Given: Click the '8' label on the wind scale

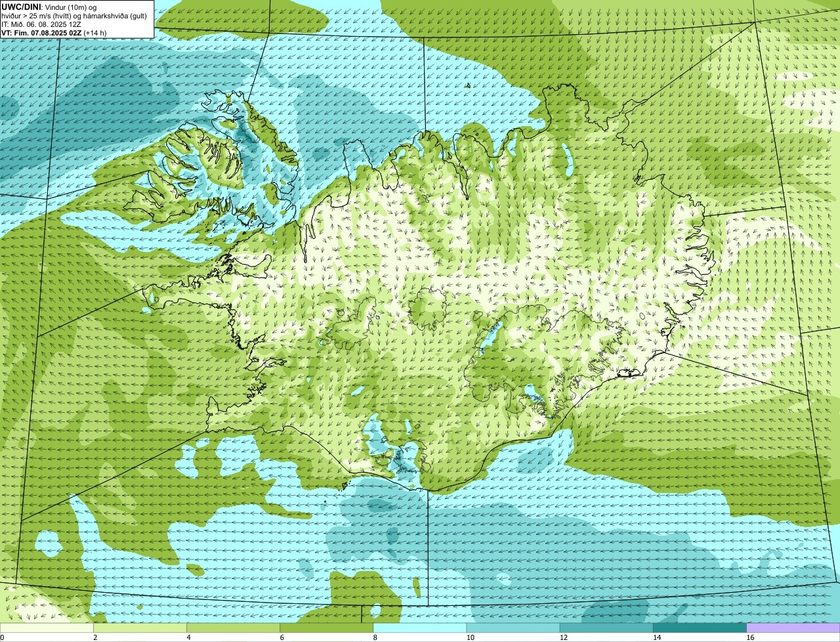Looking at the screenshot, I should (375, 637).
